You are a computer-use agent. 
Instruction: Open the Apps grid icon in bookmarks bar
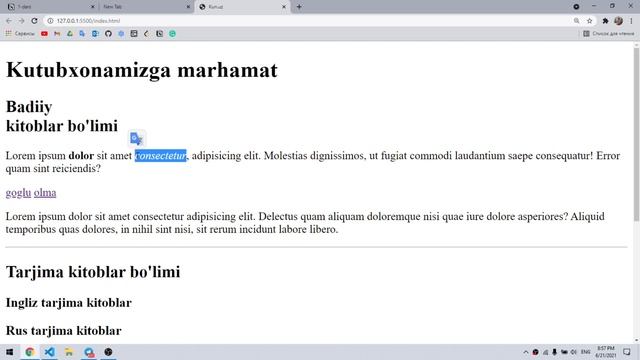tap(8, 33)
